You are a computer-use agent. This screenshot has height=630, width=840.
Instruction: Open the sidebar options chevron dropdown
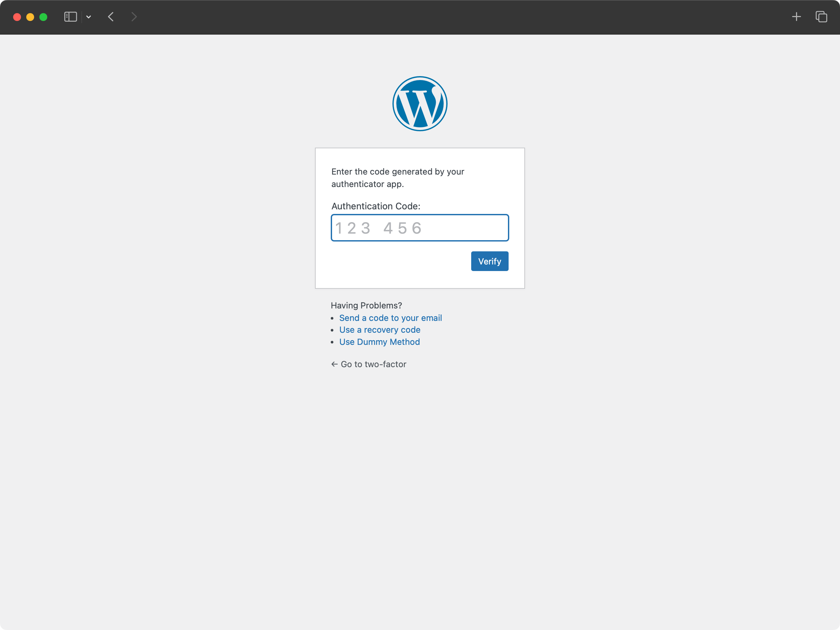tap(89, 17)
